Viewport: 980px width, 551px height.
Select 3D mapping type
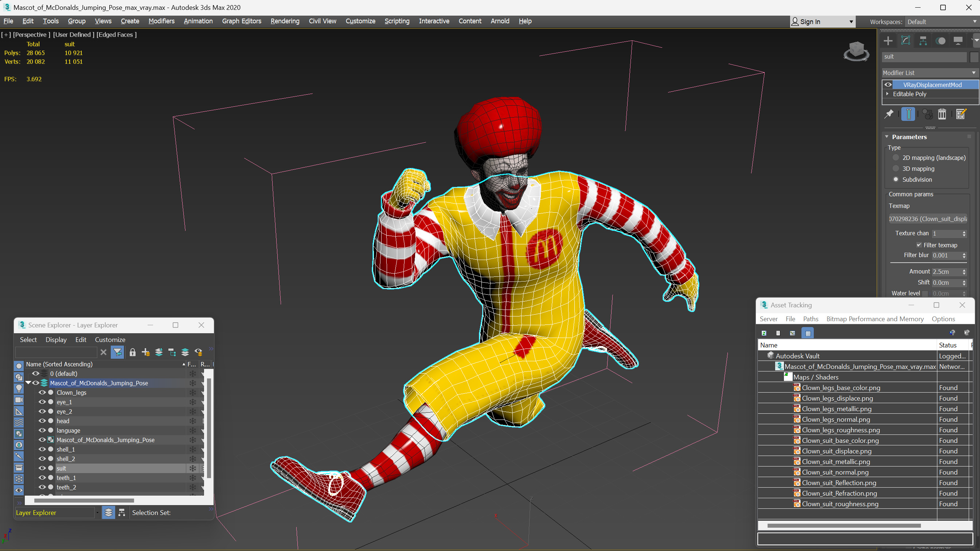click(895, 169)
